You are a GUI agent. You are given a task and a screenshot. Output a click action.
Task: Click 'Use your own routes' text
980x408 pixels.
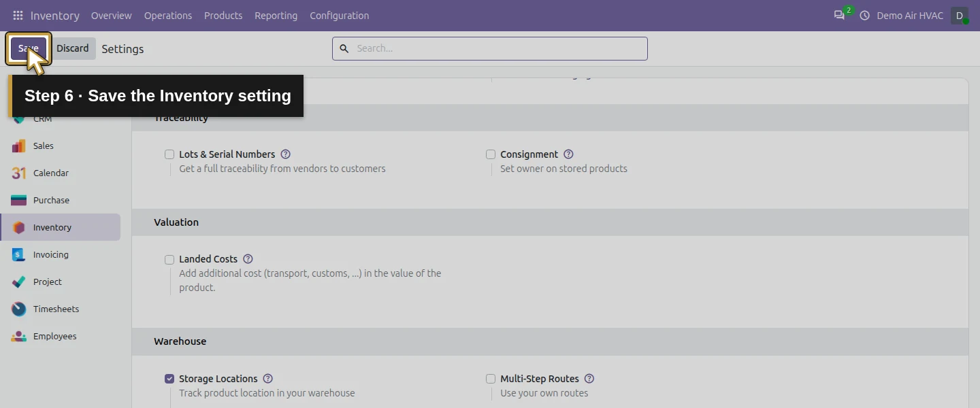(544, 393)
